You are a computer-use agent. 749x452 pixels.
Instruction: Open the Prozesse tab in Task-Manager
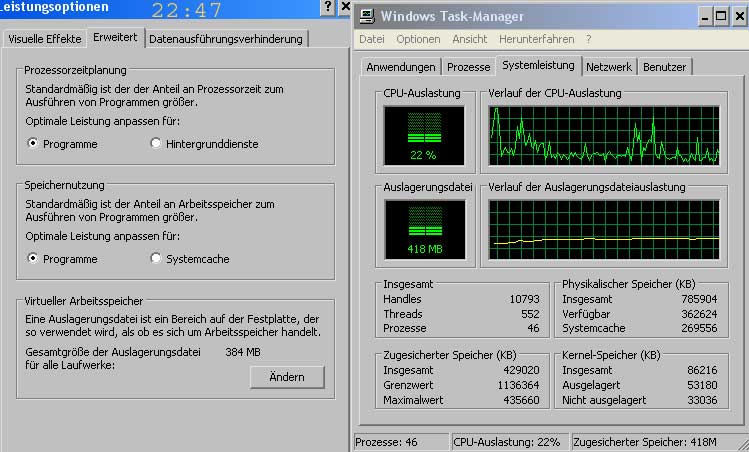pos(469,67)
